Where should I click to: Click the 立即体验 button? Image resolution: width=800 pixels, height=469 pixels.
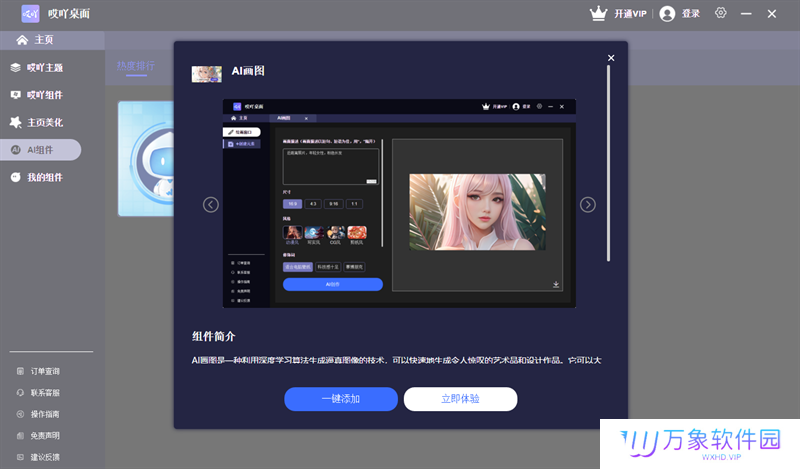coord(460,399)
